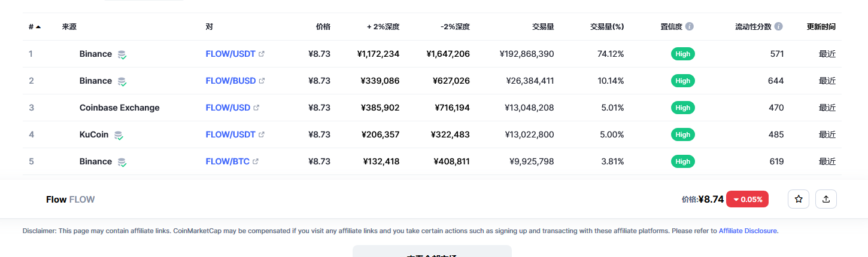Sort by the +2%深度 column header
This screenshot has width=868, height=257.
[383, 27]
